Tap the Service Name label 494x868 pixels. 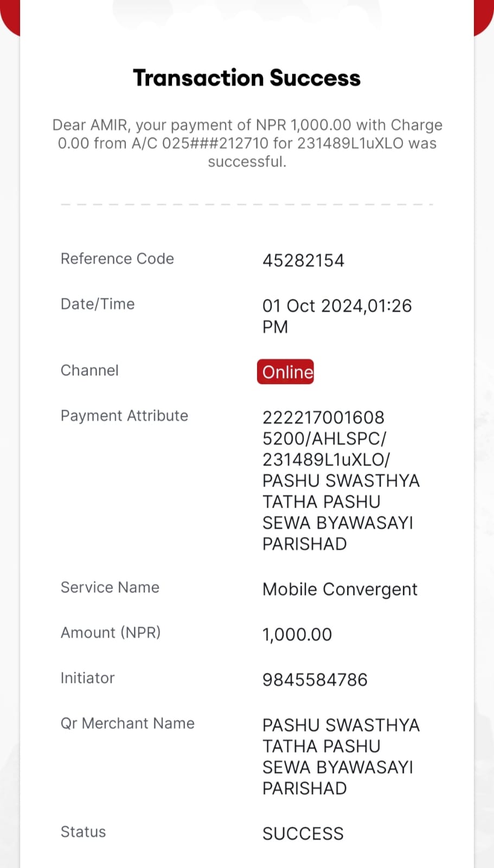coord(110,588)
